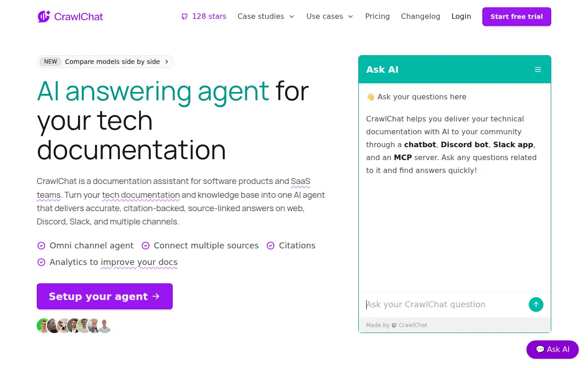Focus the Ask your CrawlChat question field

pos(446,305)
